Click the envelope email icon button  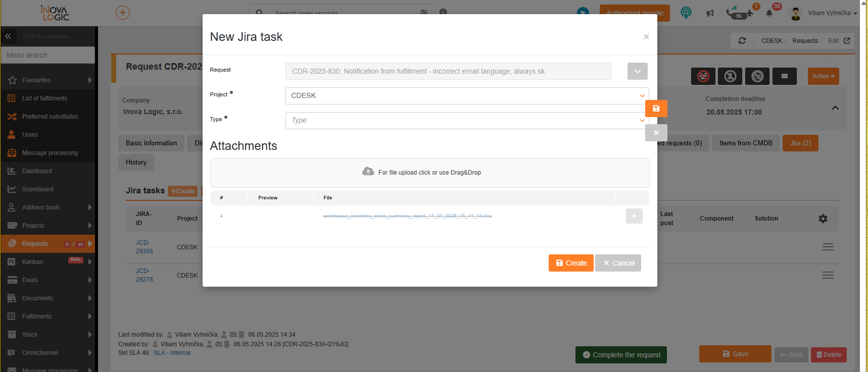pyautogui.click(x=784, y=76)
